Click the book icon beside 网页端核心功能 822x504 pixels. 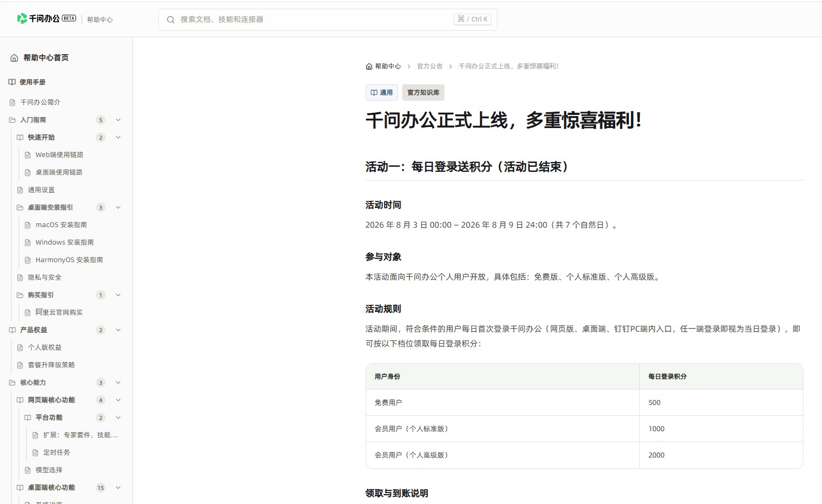click(20, 400)
